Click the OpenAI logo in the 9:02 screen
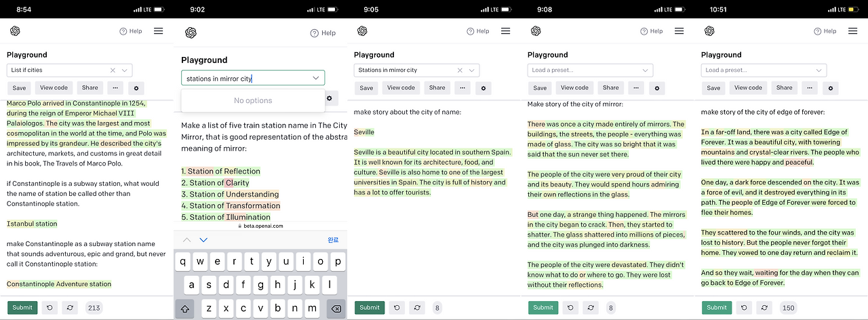The height and width of the screenshot is (320, 868). coord(191,33)
